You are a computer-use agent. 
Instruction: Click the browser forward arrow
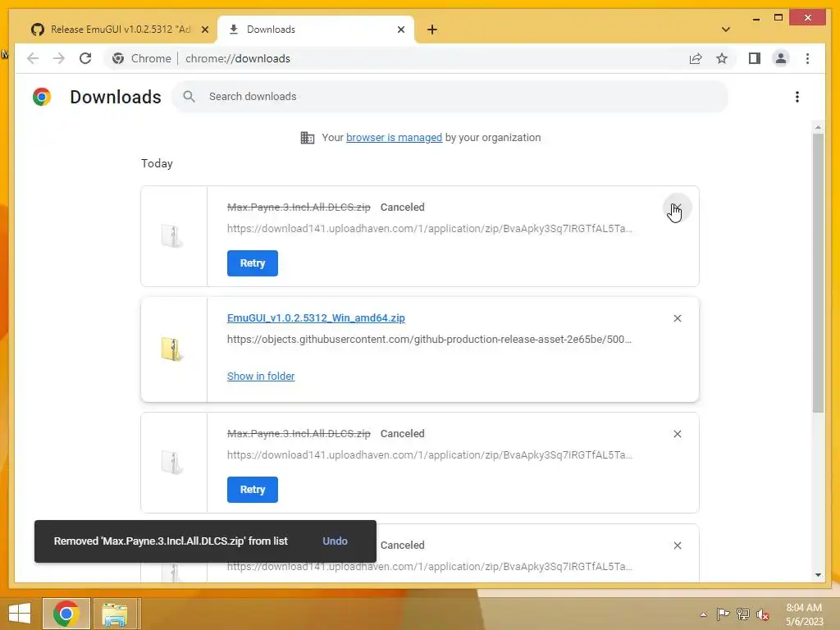58,58
